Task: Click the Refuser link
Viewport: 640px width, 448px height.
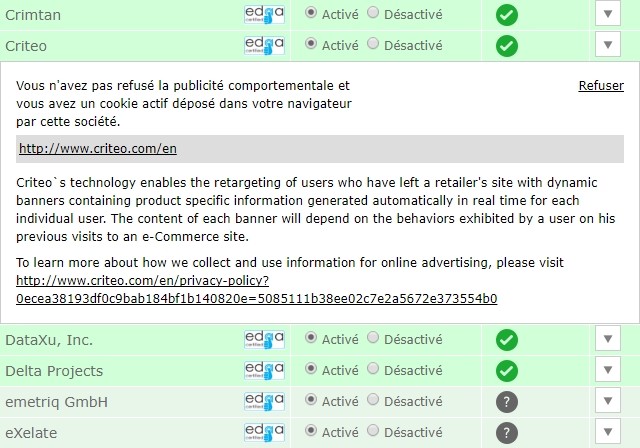Action: point(601,86)
